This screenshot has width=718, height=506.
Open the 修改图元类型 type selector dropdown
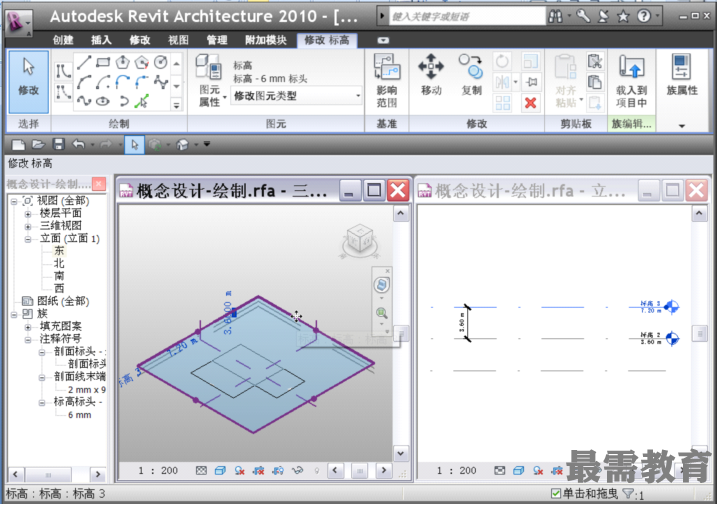[x=296, y=96]
